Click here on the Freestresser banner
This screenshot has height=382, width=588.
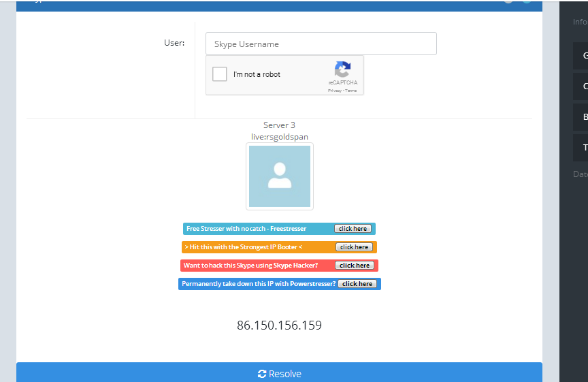(x=353, y=229)
